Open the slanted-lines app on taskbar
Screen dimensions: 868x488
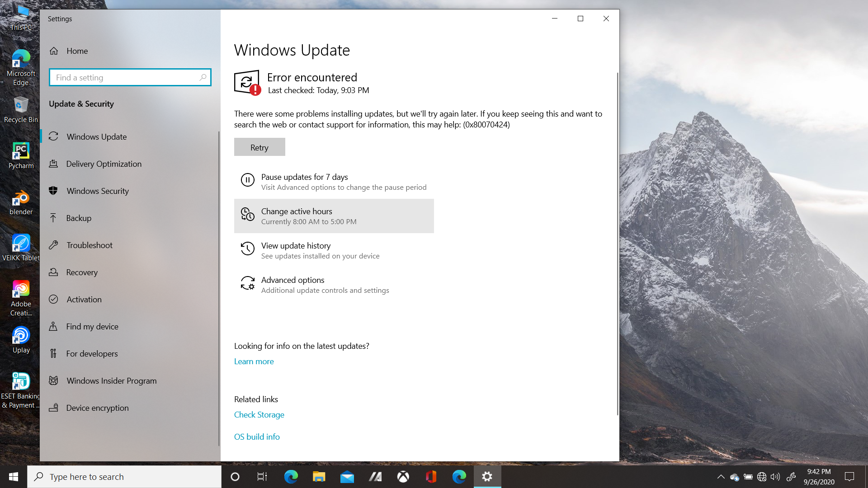[x=375, y=477]
